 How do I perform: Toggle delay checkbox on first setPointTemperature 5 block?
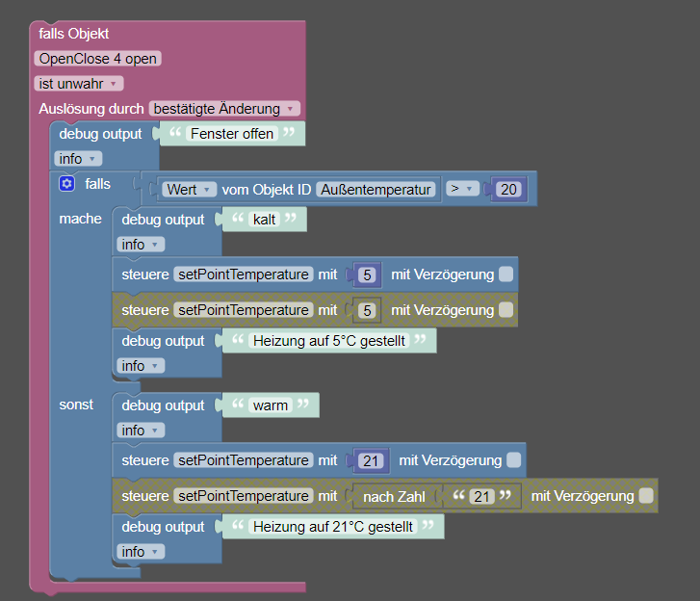[x=506, y=274]
